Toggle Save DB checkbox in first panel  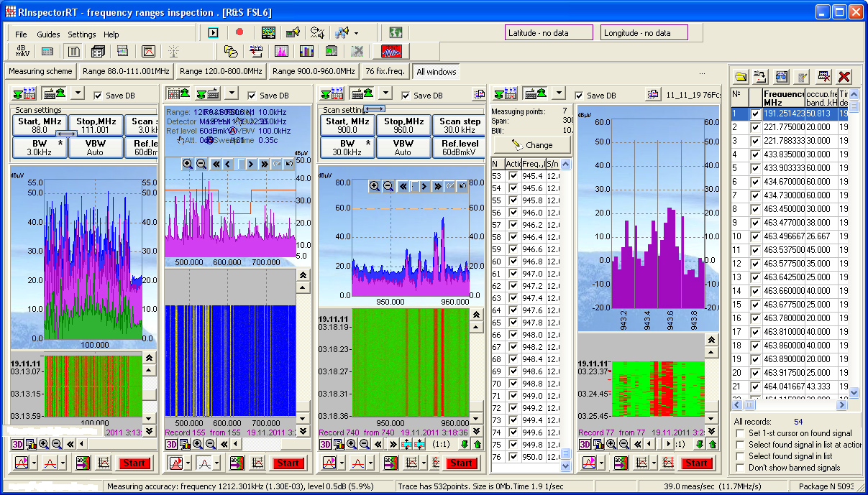[99, 96]
